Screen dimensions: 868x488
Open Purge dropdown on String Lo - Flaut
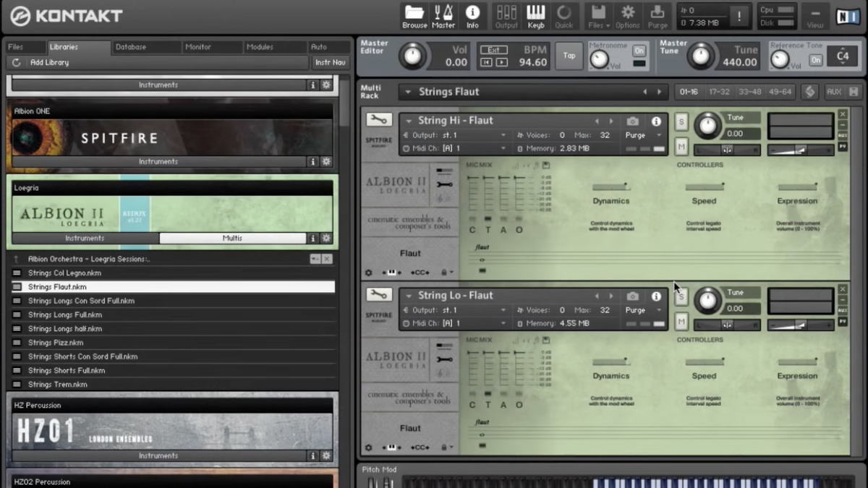[643, 310]
